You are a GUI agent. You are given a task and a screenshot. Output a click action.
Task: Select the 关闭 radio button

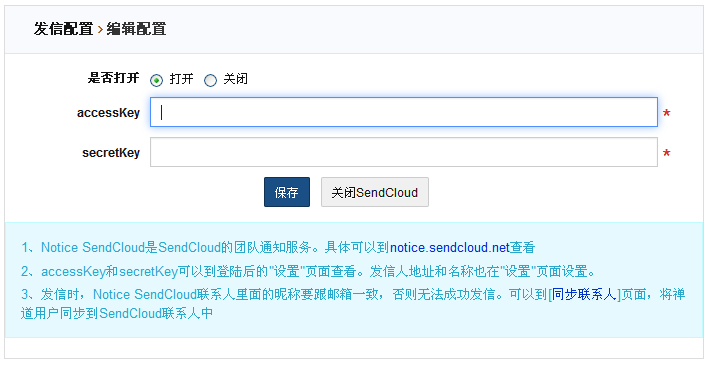(x=210, y=81)
